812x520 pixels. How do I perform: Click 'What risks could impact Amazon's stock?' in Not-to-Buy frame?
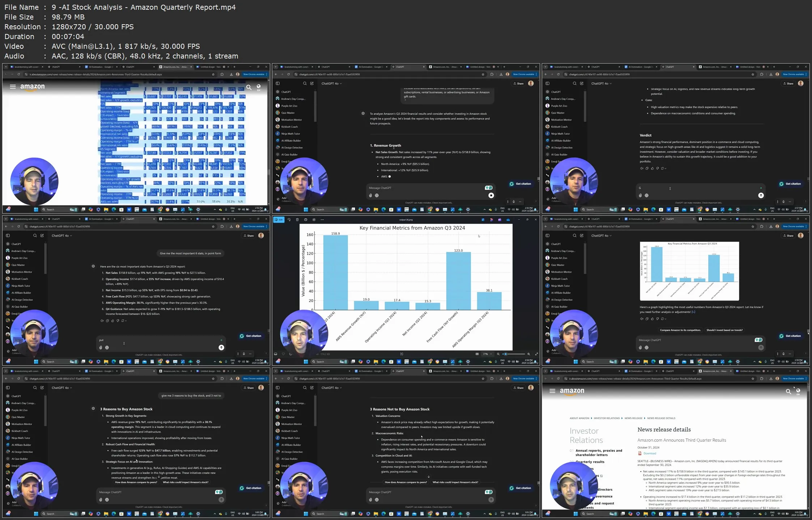[x=455, y=482]
